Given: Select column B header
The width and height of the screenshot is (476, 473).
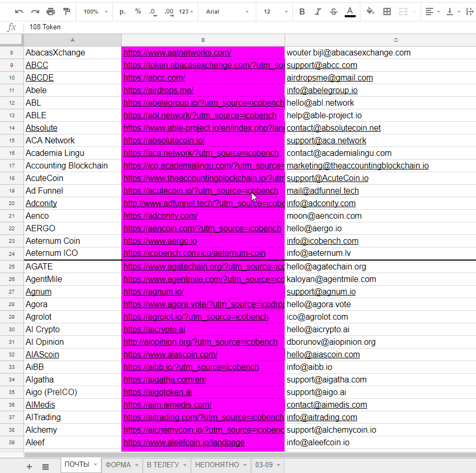Looking at the screenshot, I should 203,40.
